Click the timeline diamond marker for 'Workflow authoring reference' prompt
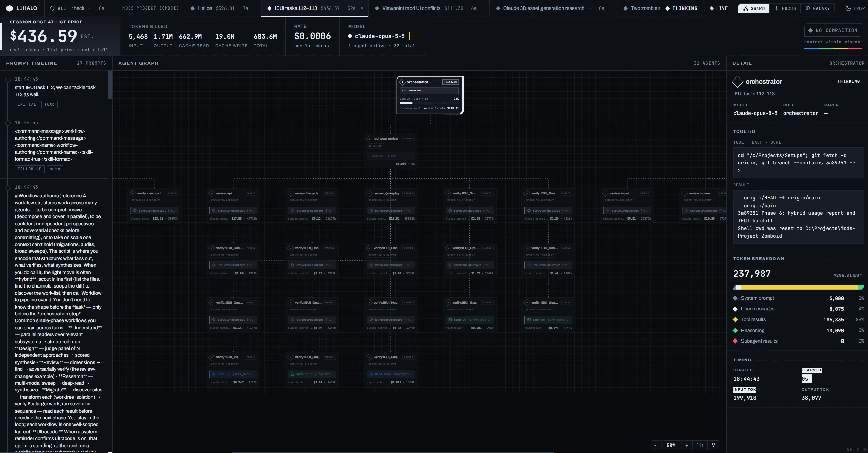The width and height of the screenshot is (868, 453). [x=8, y=188]
